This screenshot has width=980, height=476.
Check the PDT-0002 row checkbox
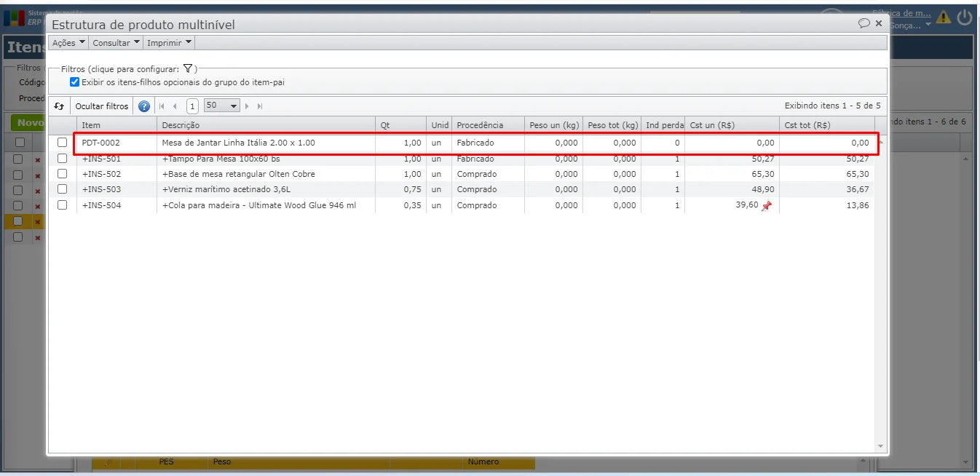coord(63,143)
